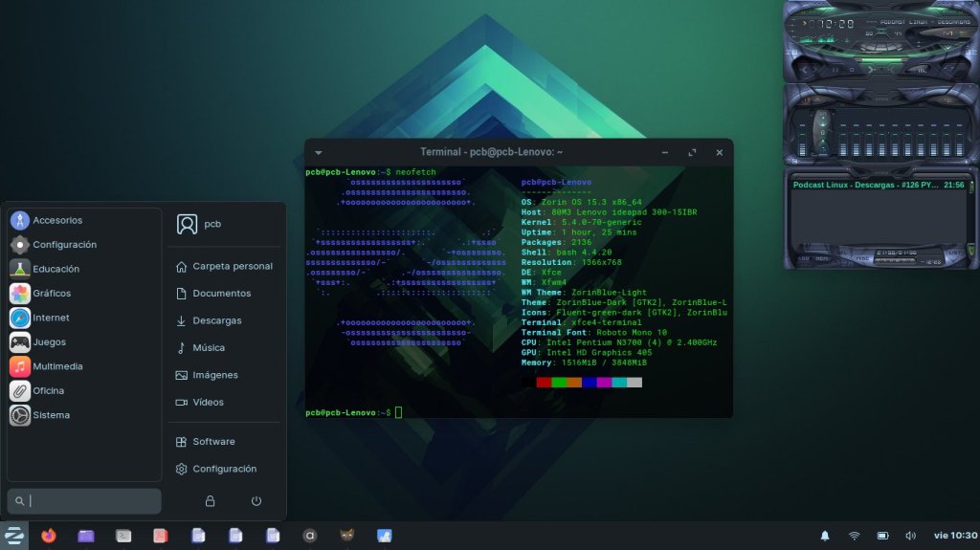Expand the Multimedia category

[x=57, y=366]
